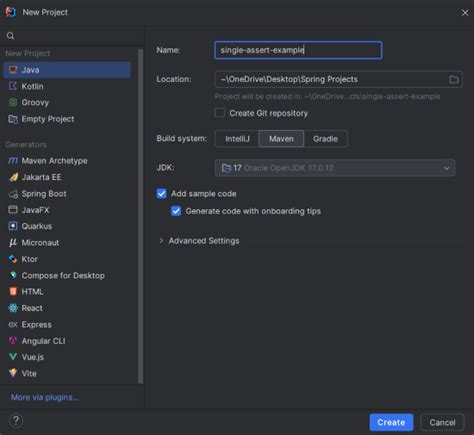Click inside the project Name field
The image size is (474, 435).
[298, 50]
